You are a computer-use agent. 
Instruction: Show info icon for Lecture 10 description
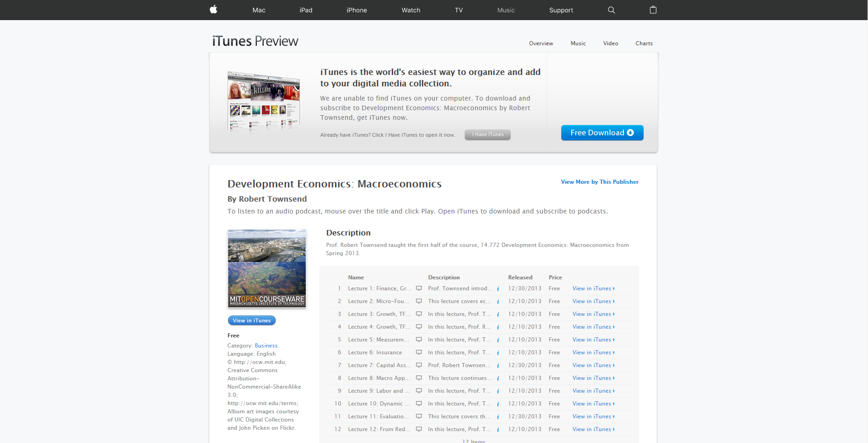point(498,404)
